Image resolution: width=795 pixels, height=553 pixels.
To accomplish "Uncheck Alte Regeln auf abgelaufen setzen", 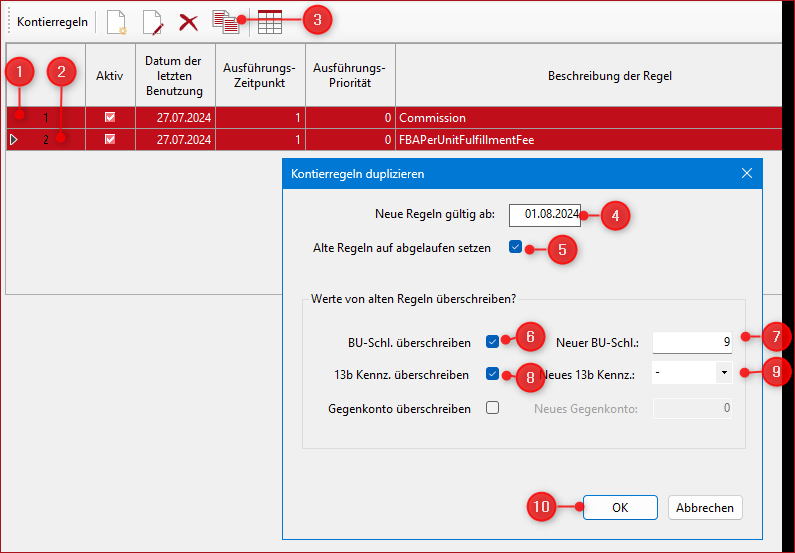I will click(515, 247).
